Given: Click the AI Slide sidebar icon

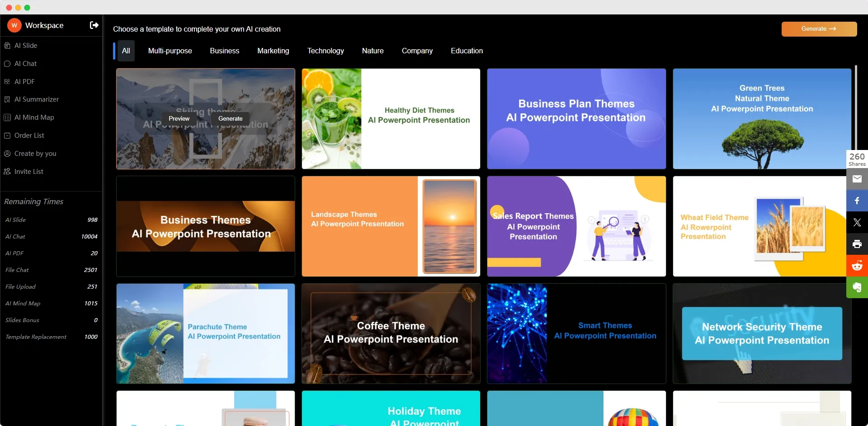Looking at the screenshot, I should (7, 46).
